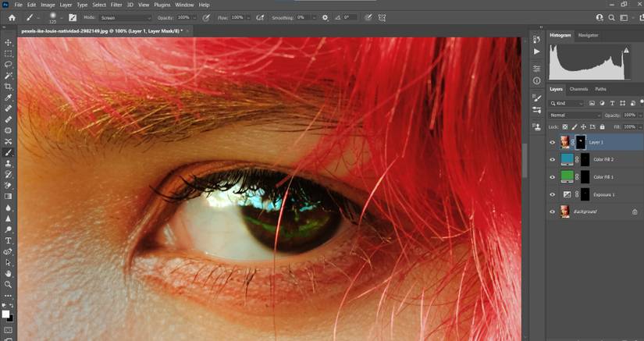Image resolution: width=644 pixels, height=341 pixels.
Task: Click the foreground color swatch
Action: pos(5,314)
